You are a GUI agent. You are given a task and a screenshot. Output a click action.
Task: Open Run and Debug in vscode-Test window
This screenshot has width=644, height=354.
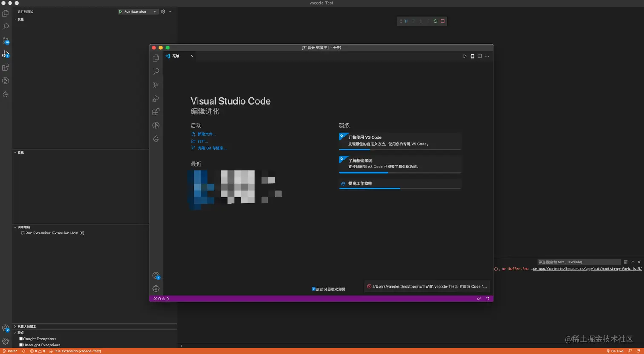tap(6, 54)
